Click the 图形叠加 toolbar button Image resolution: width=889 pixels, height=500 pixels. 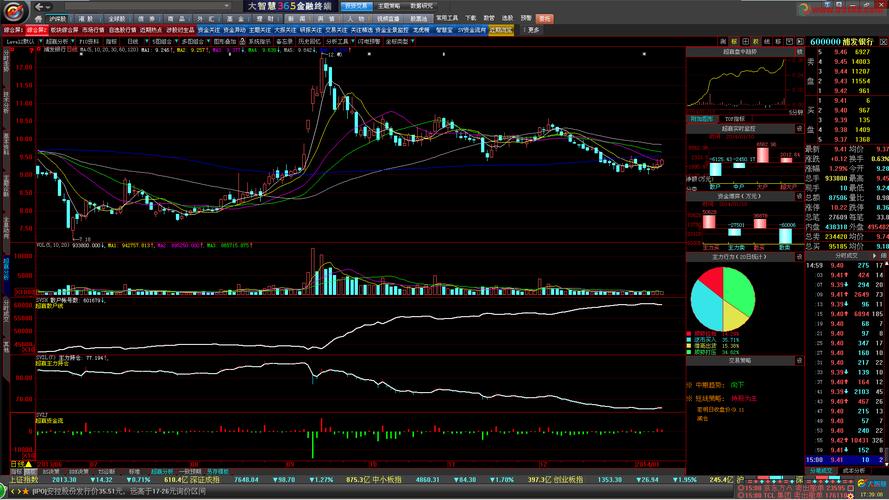[x=225, y=41]
